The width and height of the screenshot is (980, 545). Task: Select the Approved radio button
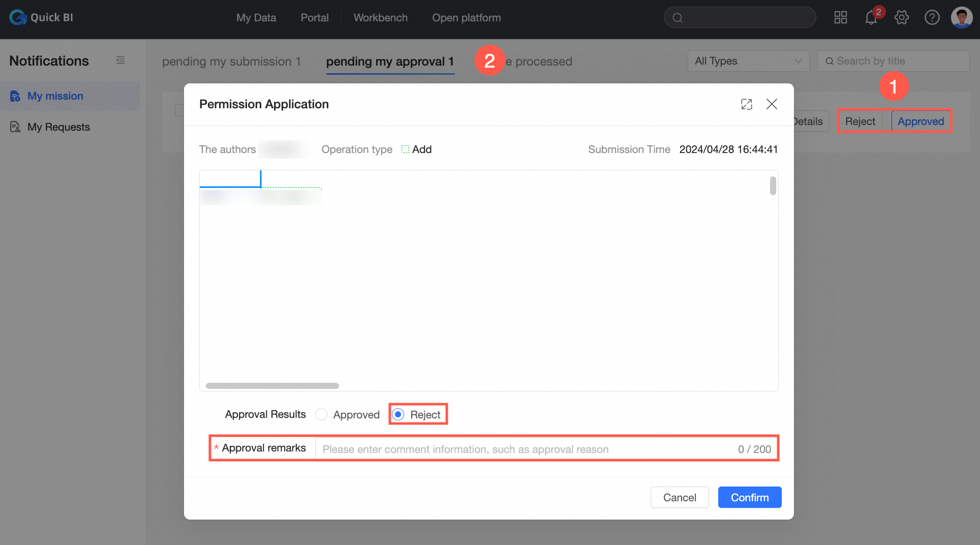click(x=321, y=414)
